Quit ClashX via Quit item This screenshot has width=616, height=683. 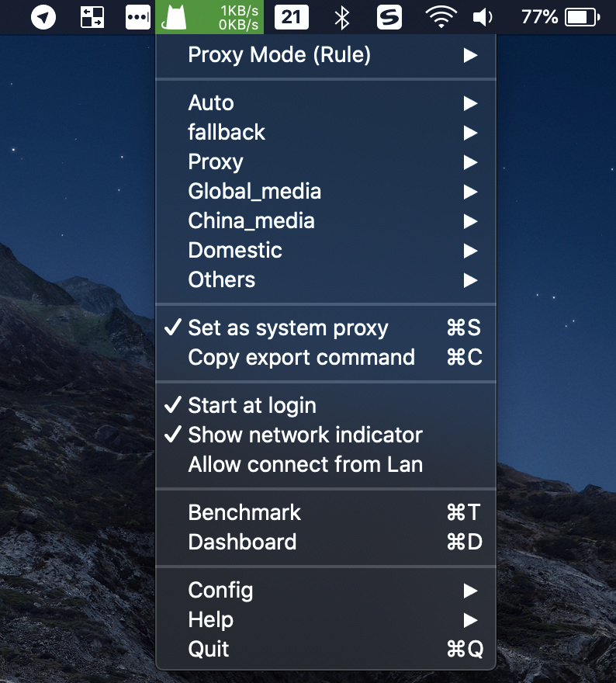(209, 650)
